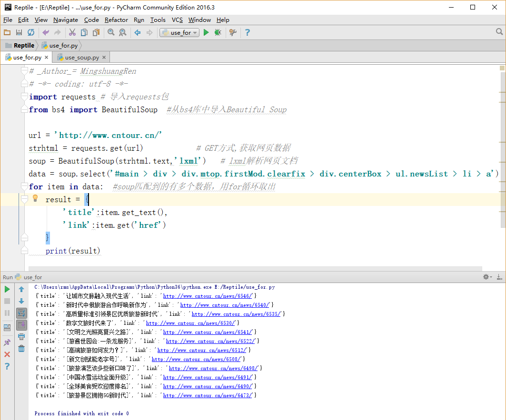
Task: Open the use_for run configuration dropdown
Action: (x=180, y=32)
